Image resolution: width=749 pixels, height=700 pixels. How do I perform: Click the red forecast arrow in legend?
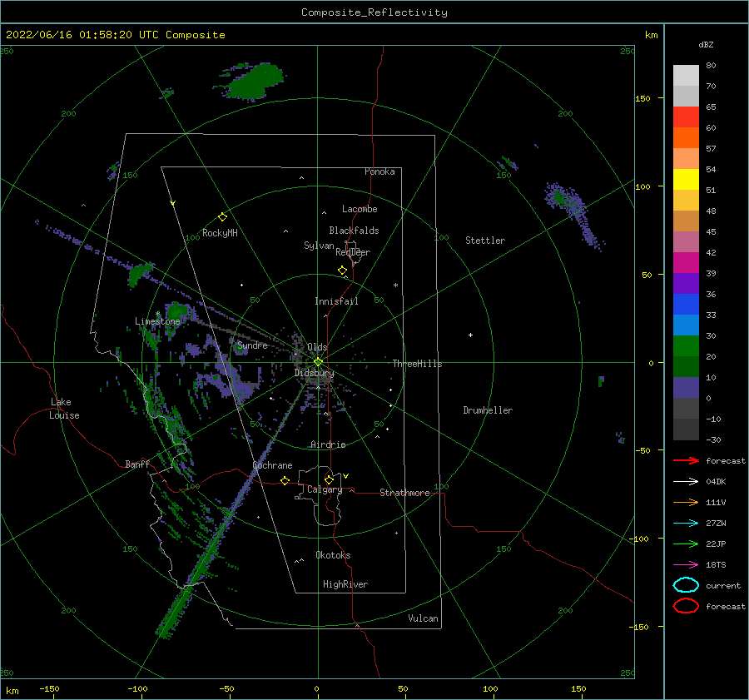686,460
